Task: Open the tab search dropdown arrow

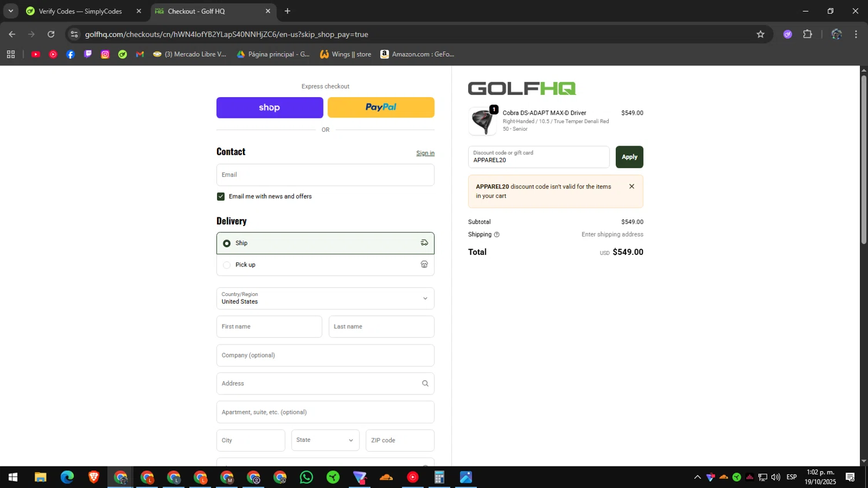Action: (x=10, y=11)
